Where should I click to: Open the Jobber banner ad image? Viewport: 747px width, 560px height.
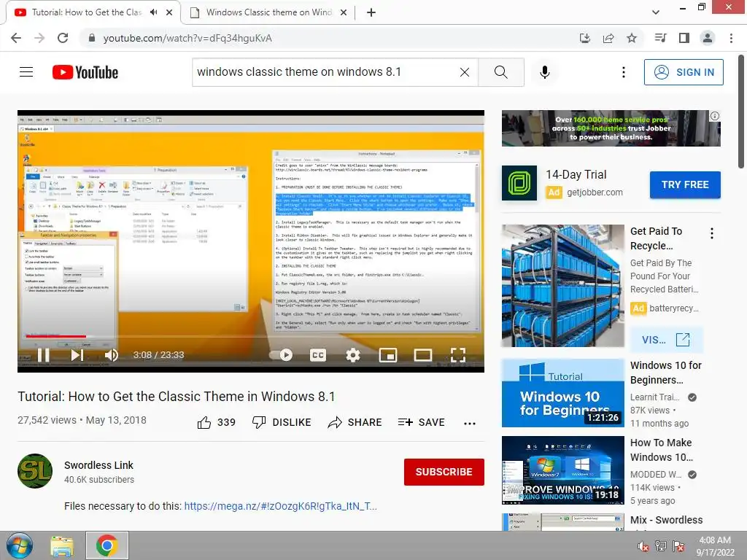point(611,128)
